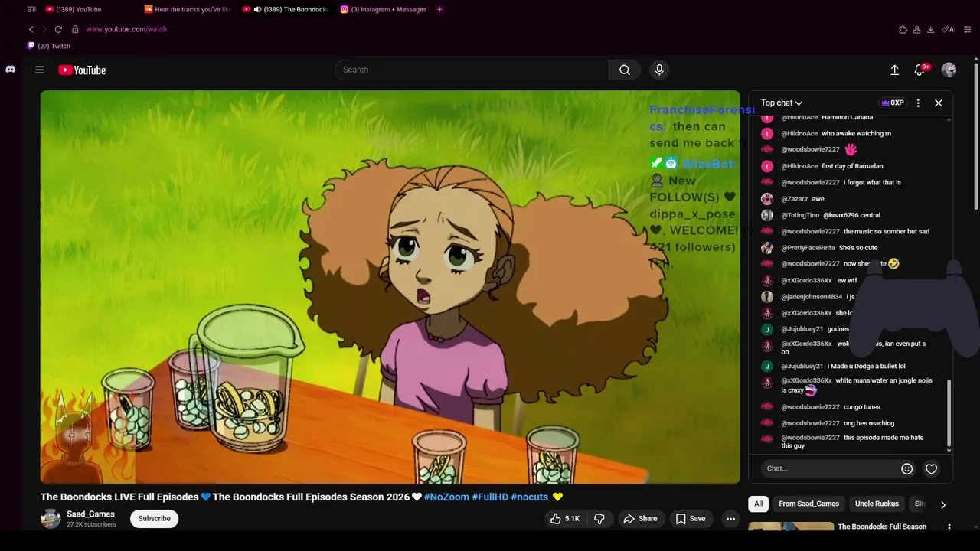Click '27.2K subscribers' text
The width and height of the screenshot is (980, 551).
[91, 525]
